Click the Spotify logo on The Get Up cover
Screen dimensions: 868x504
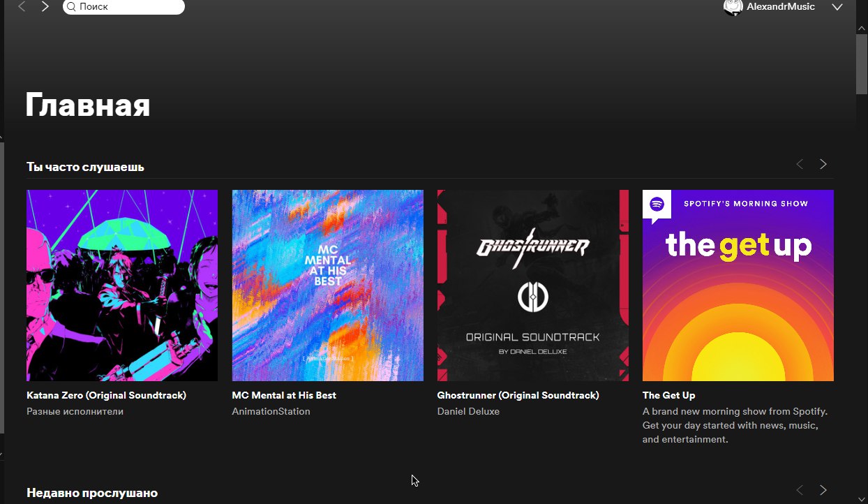pos(657,205)
